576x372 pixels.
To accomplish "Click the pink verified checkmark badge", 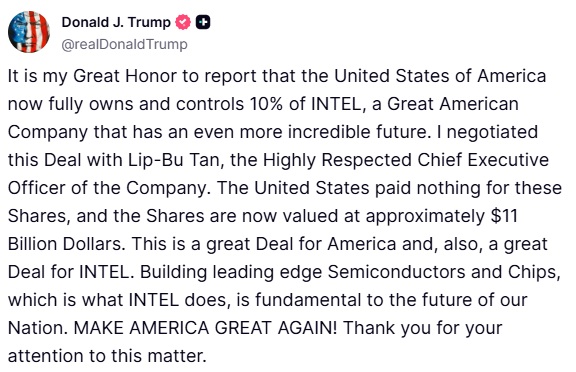I will 183,22.
